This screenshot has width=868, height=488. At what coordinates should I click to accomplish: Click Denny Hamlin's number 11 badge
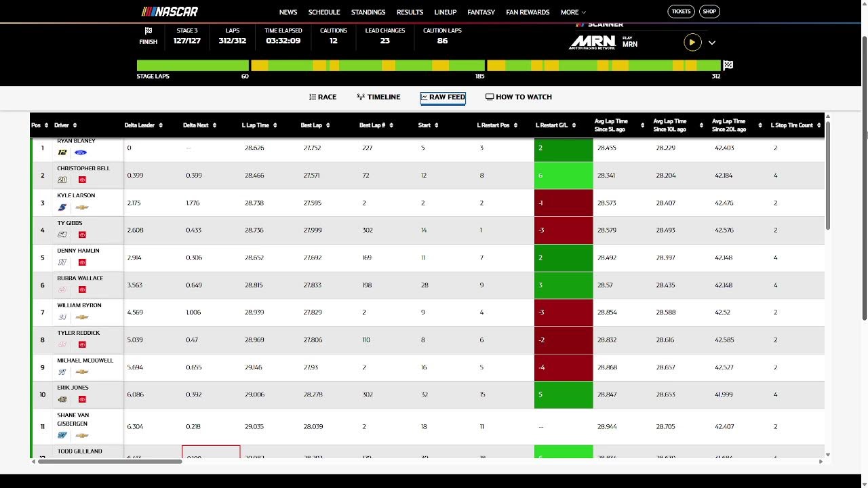pos(62,262)
